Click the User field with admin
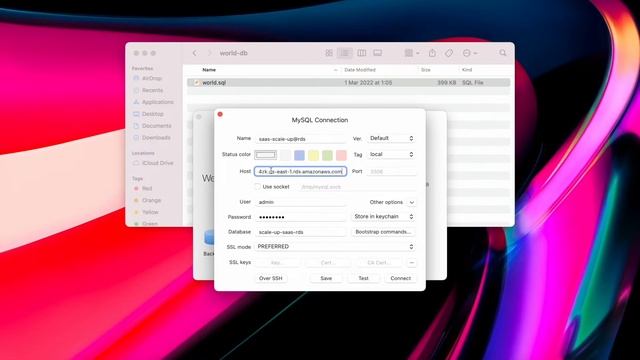 300,202
